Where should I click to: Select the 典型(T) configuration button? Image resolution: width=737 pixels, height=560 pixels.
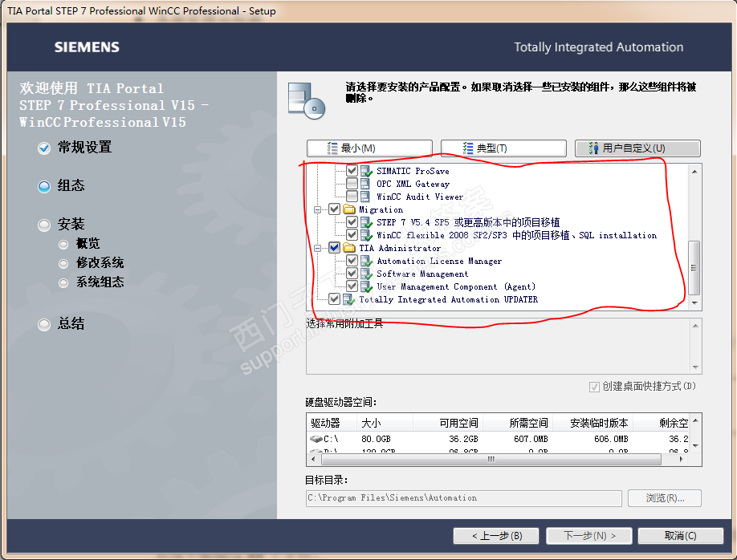(x=503, y=148)
